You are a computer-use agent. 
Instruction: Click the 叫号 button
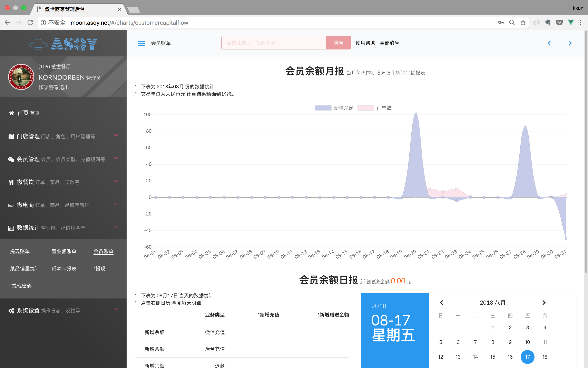click(338, 43)
